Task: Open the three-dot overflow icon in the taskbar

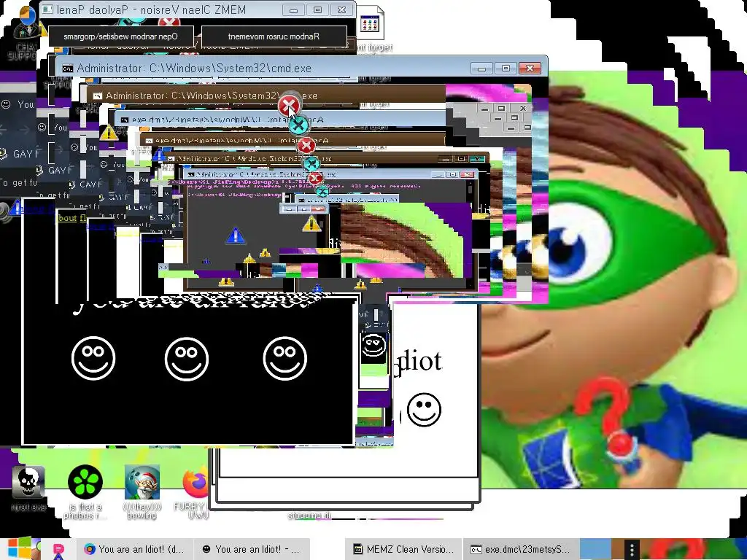Action: coord(632,549)
